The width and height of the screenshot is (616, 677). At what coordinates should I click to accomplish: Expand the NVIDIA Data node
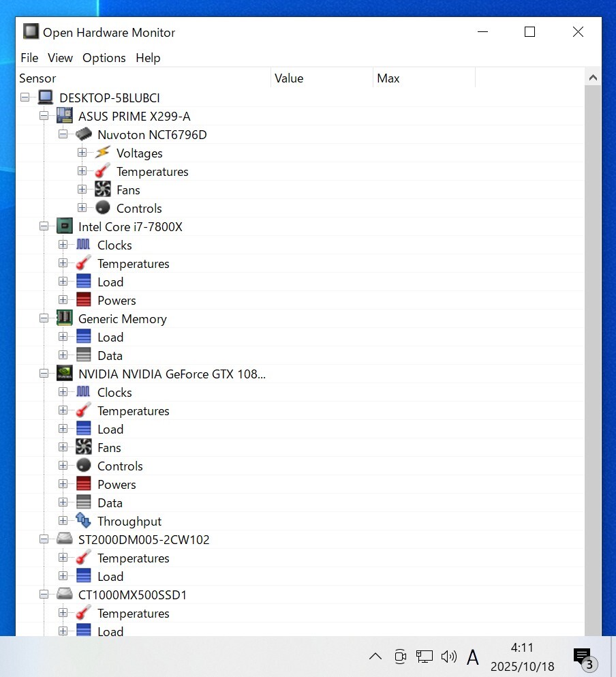click(x=63, y=502)
